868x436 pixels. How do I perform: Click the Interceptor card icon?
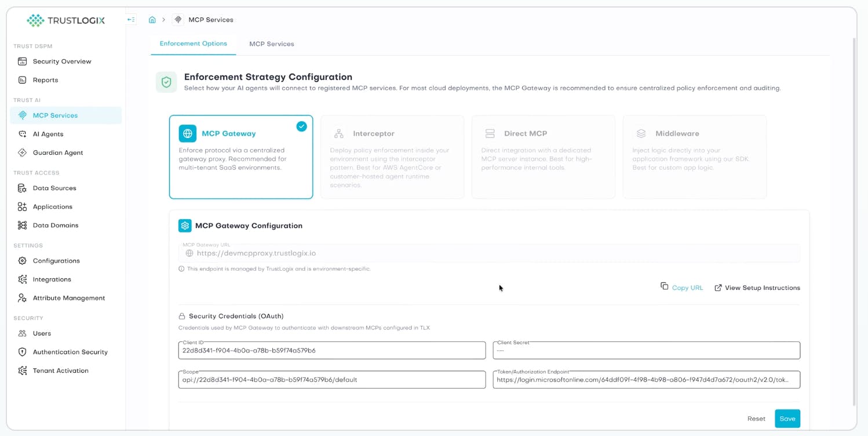[x=339, y=133]
